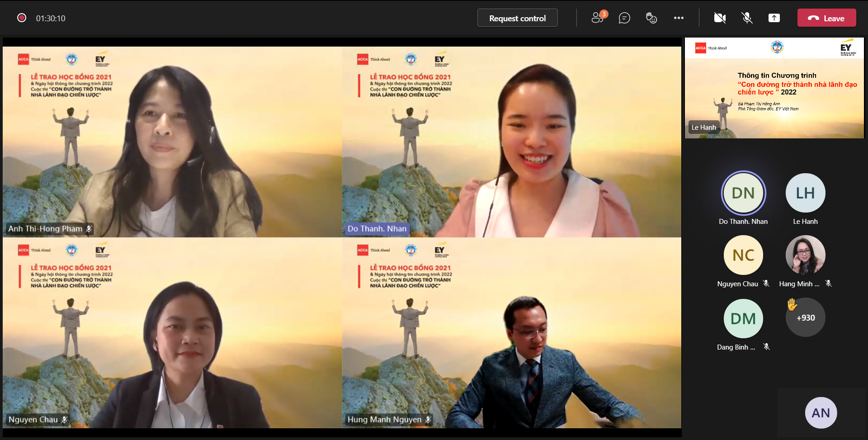Click Le Hanh name under LH avatar
Viewport: 868px width, 440px height.
805,222
